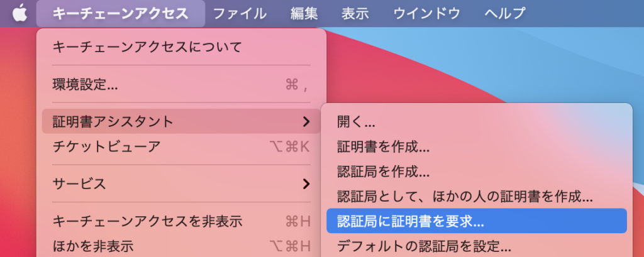Click 認証局に証明書を要求... highlighted item
This screenshot has width=644, height=257.
point(410,221)
